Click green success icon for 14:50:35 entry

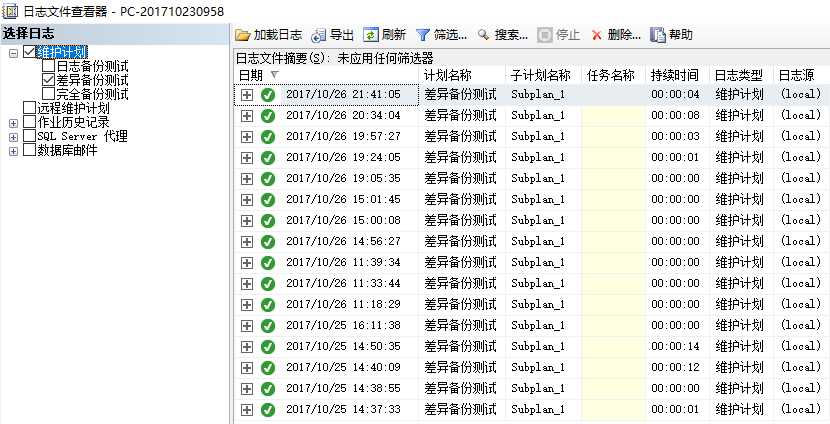click(x=268, y=346)
